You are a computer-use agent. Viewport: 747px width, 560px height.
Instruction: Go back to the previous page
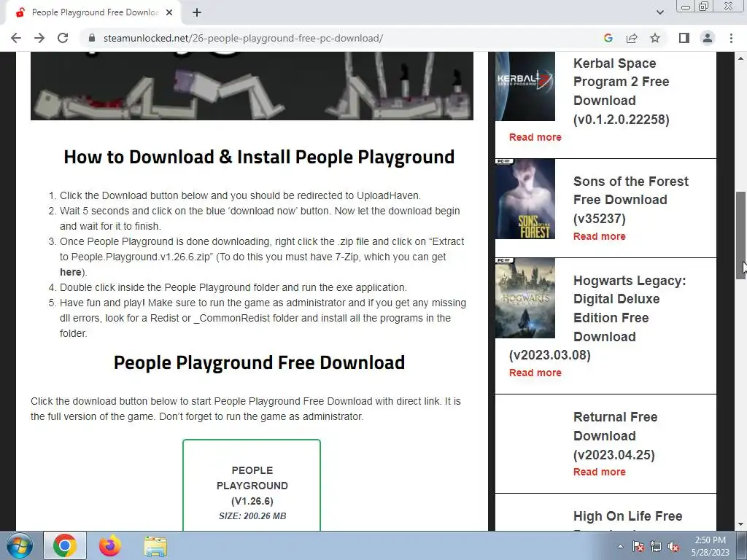point(16,38)
